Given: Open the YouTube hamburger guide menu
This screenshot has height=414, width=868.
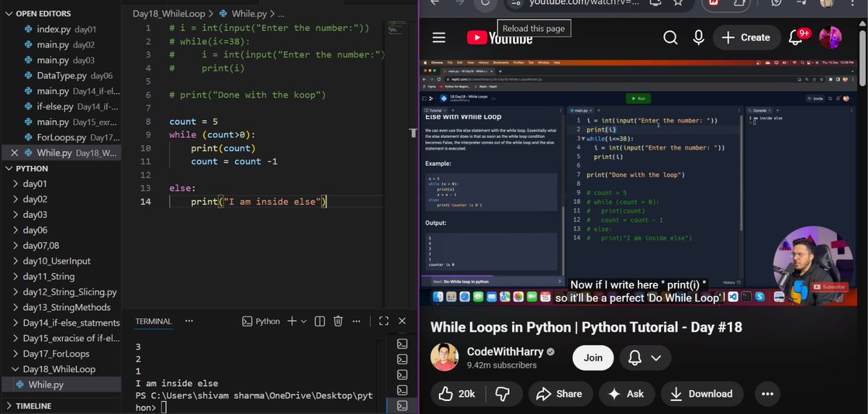Looking at the screenshot, I should pos(438,38).
